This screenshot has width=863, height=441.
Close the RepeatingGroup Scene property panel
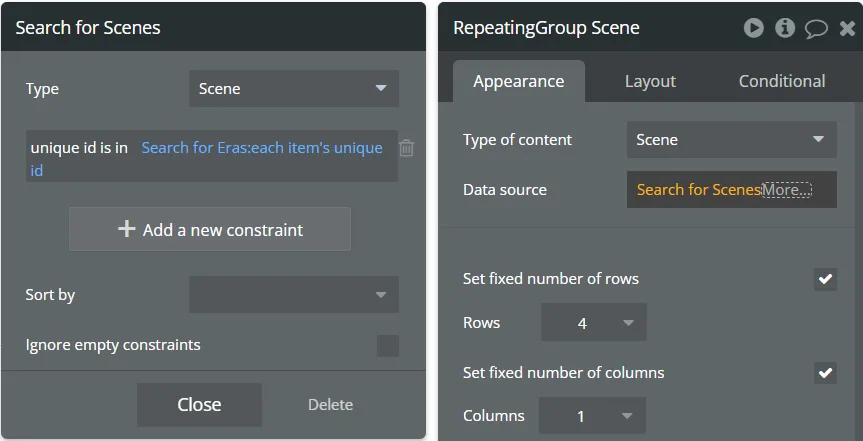click(x=848, y=28)
